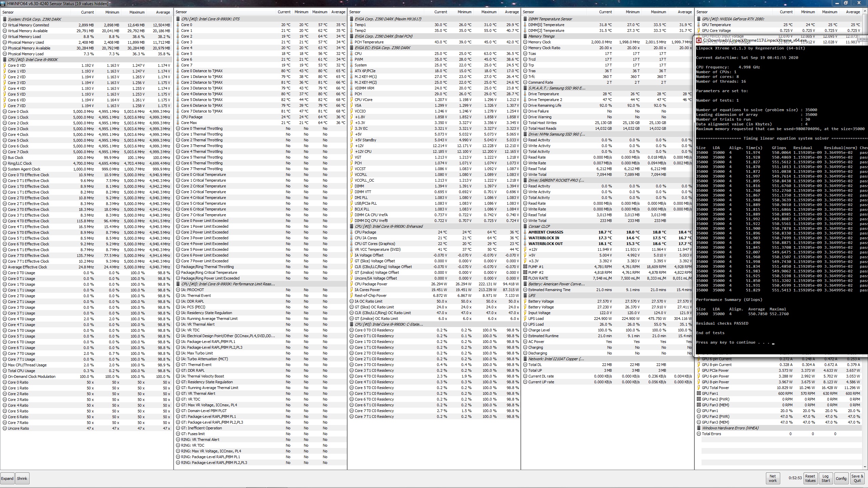Viewport: 868px width, 488px height.
Task: Click the S.M.A.R.T. Samsung SSD 960 group icon
Action: pyautogui.click(x=526, y=88)
